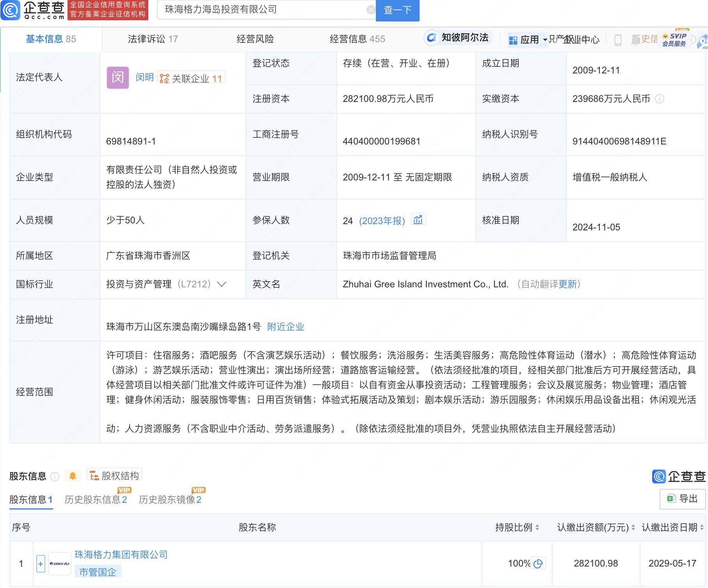Click the info icon next to 实缴资本 amount
Viewport: 708px width, 588px height.
pos(659,99)
